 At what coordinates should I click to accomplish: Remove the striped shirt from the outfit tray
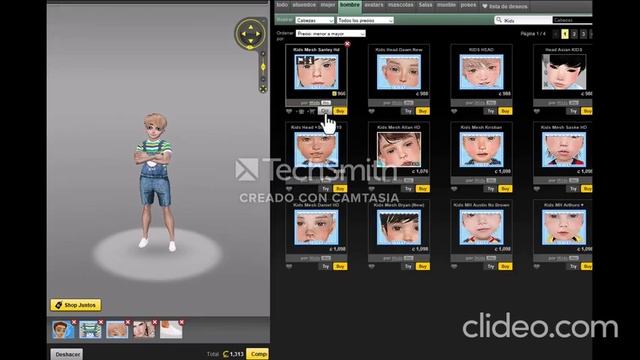(101, 322)
